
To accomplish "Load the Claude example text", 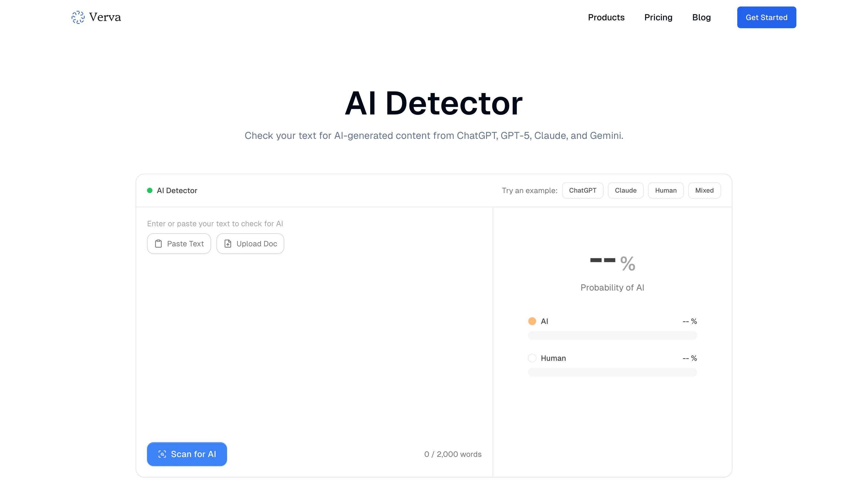I will click(625, 190).
